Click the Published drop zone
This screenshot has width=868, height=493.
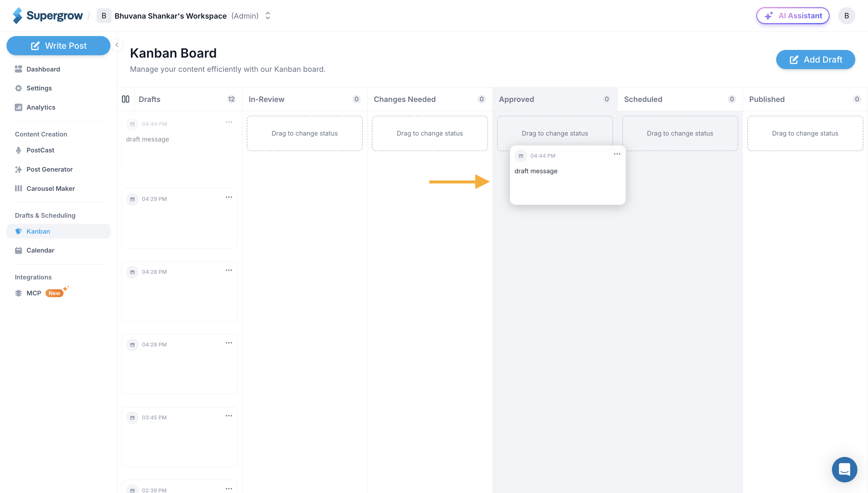click(805, 134)
